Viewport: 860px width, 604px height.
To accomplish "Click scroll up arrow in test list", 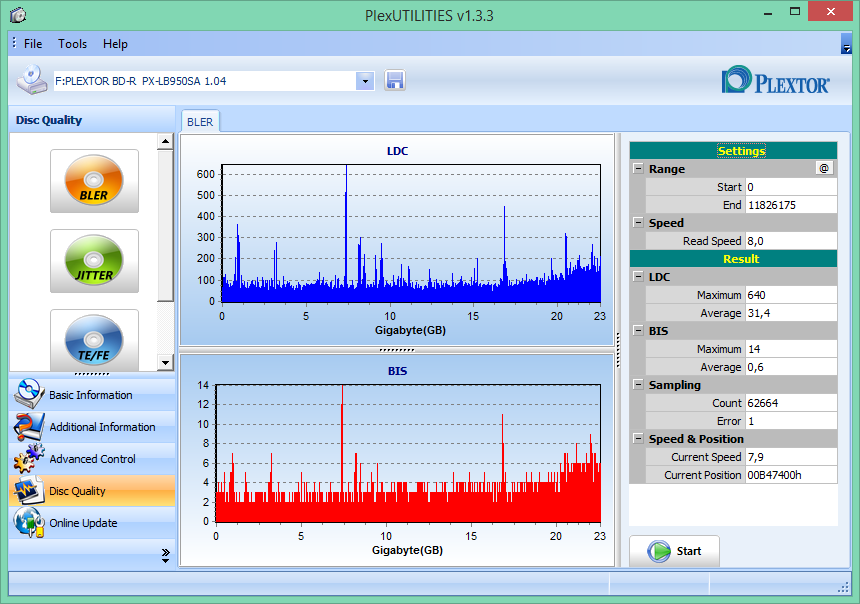I will point(165,142).
